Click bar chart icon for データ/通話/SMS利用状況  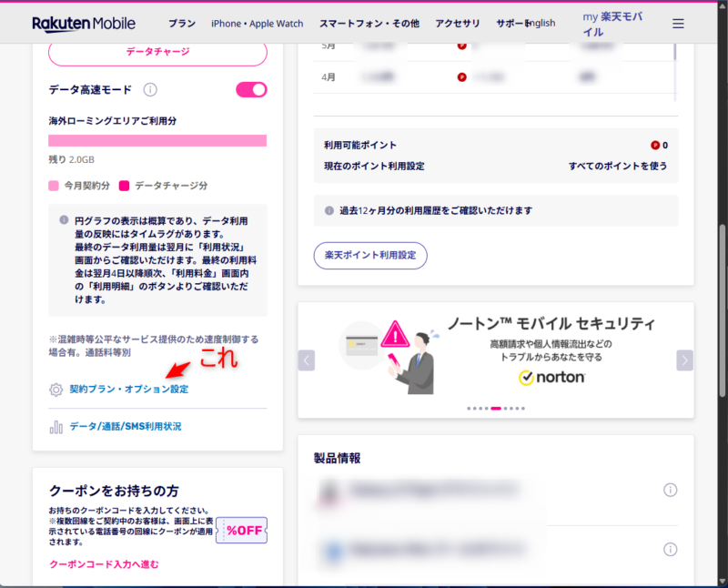click(56, 426)
